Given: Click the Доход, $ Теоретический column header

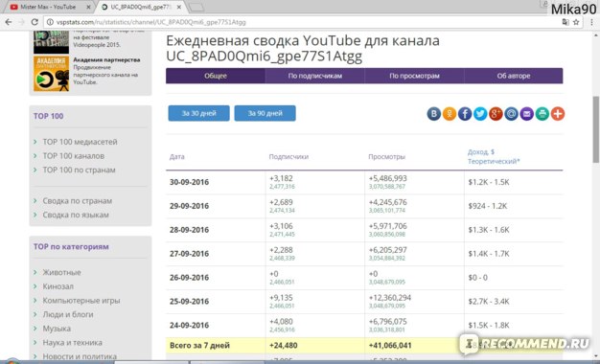Looking at the screenshot, I should click(494, 156).
